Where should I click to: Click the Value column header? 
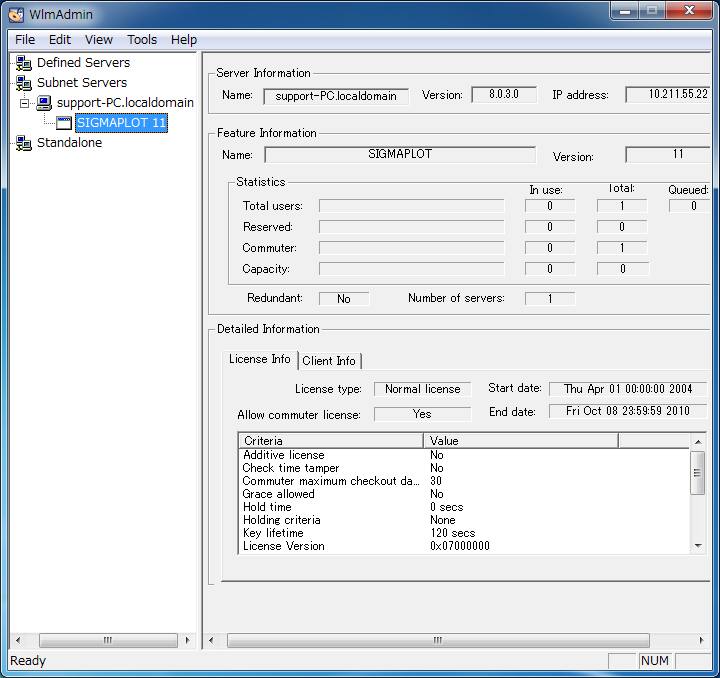521,441
